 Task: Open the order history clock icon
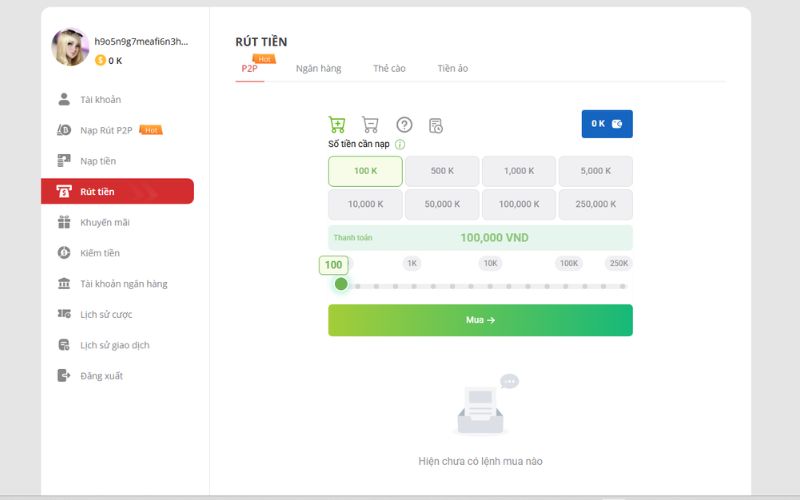click(436, 126)
